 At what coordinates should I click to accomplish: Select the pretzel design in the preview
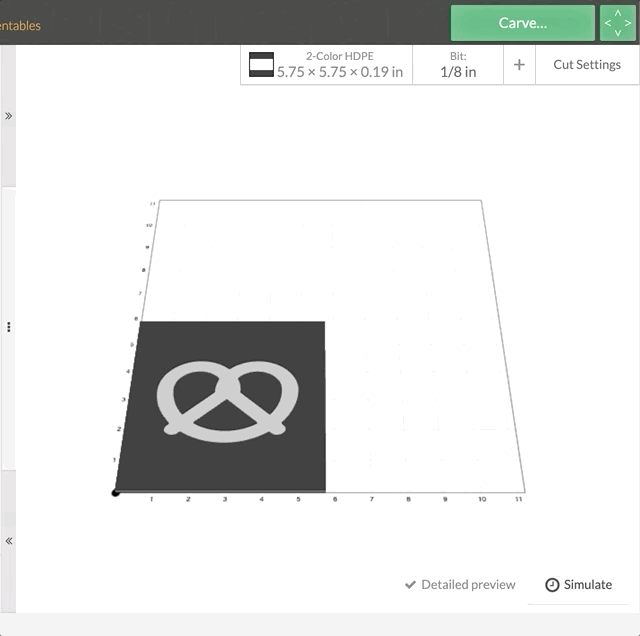click(228, 400)
